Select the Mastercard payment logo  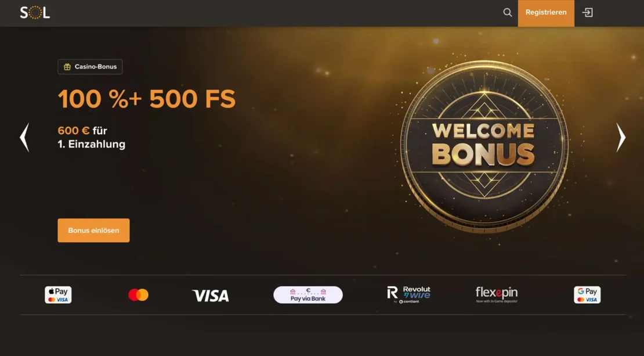139,295
